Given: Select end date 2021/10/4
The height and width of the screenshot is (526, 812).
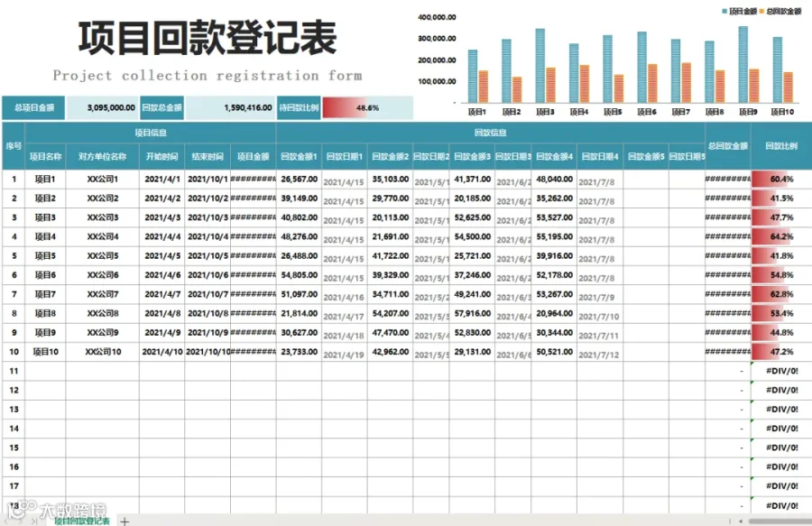Looking at the screenshot, I should coord(208,236).
